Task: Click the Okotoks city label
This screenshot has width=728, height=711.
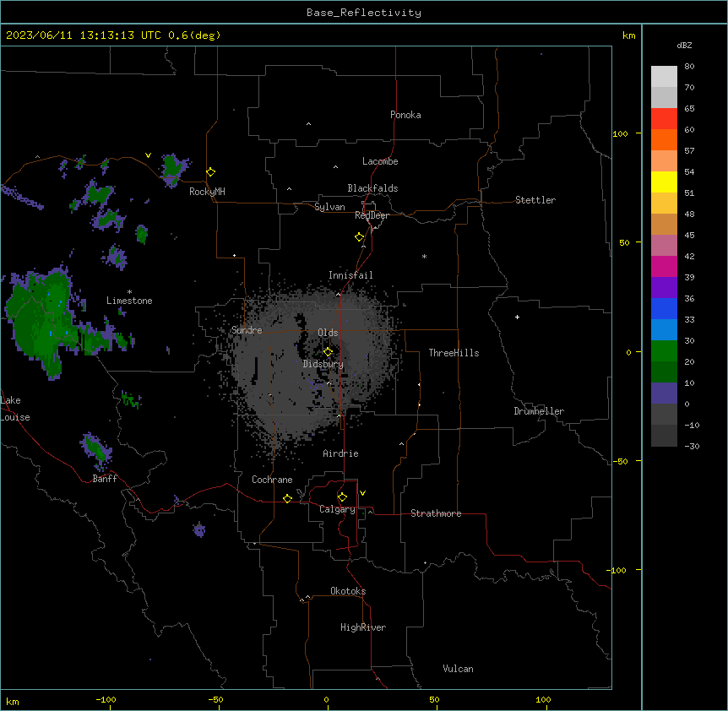Action: pos(348,591)
